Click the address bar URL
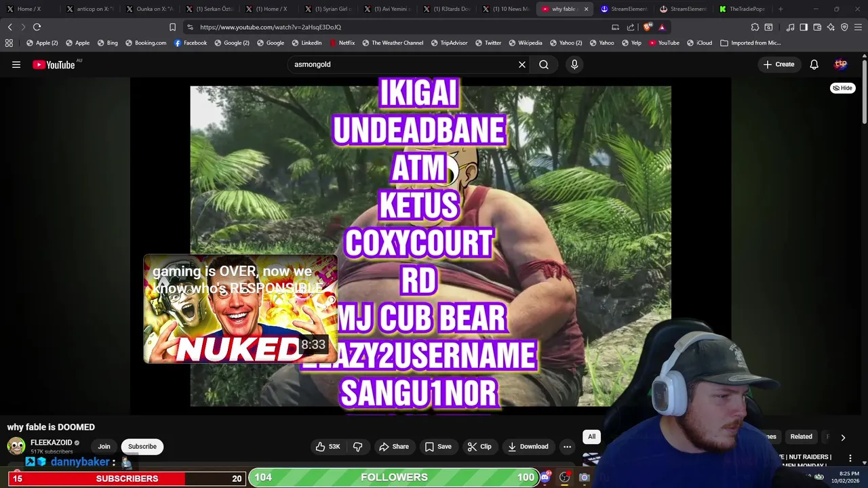868x488 pixels. (x=271, y=27)
